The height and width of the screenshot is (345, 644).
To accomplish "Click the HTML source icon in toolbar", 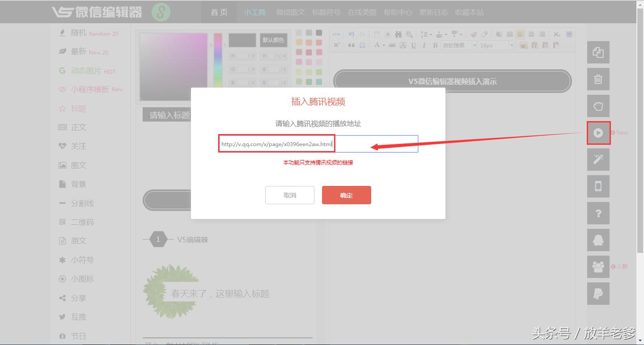I will pyautogui.click(x=337, y=34).
